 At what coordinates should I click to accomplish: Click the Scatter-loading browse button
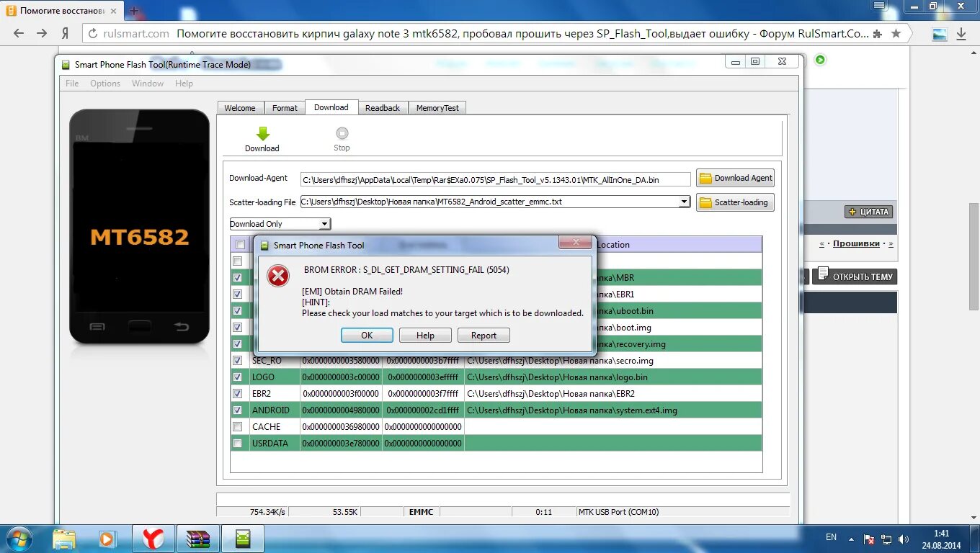point(736,202)
